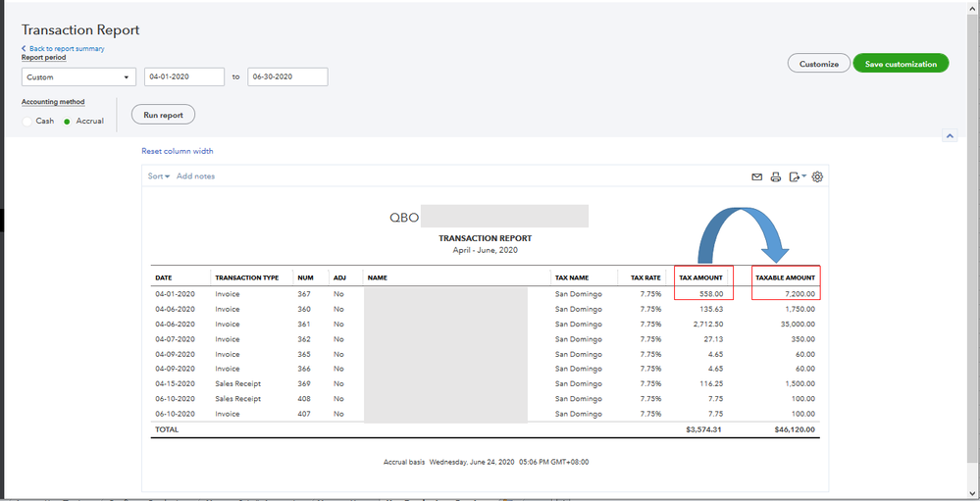Print the transaction report
Viewport: 980px width, 501px height.
776,177
